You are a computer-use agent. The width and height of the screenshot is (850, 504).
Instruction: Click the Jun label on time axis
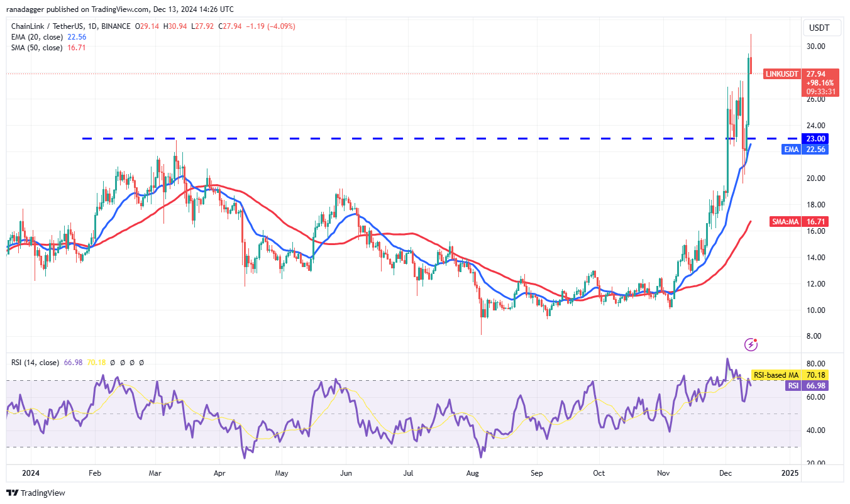click(345, 473)
